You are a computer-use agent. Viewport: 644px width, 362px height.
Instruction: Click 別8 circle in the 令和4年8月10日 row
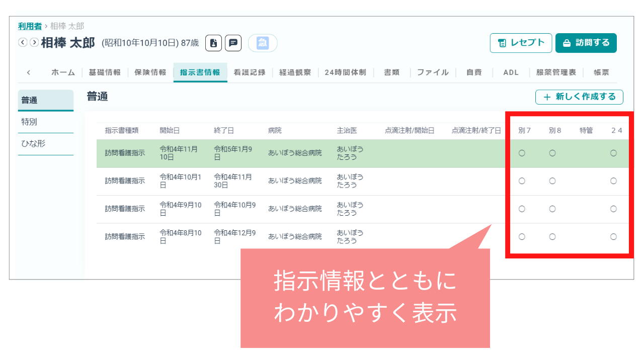point(552,237)
